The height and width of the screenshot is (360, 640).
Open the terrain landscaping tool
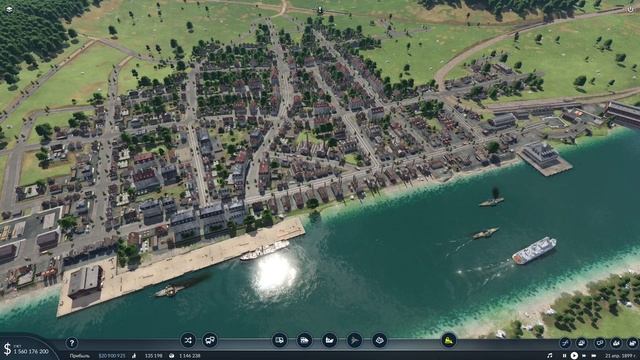pyautogui.click(x=379, y=340)
